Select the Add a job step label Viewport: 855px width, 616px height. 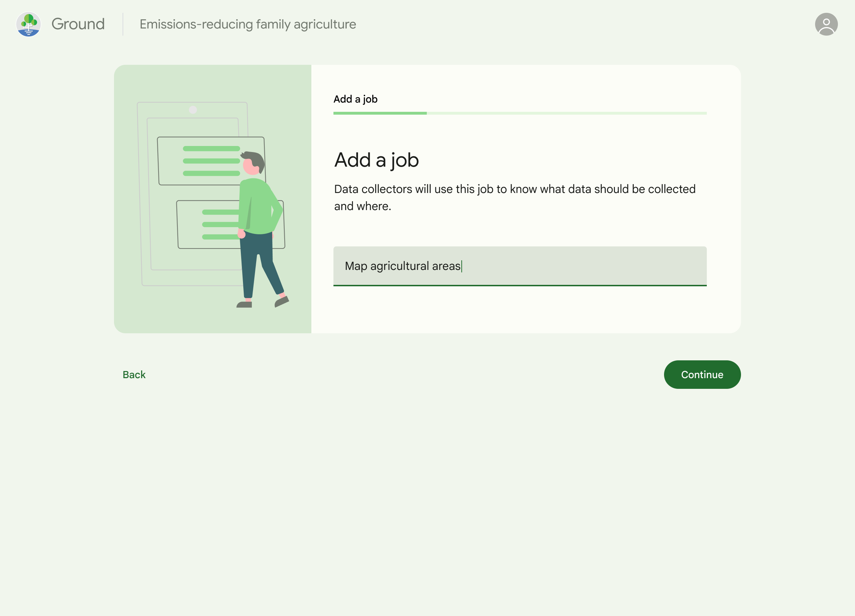[355, 99]
